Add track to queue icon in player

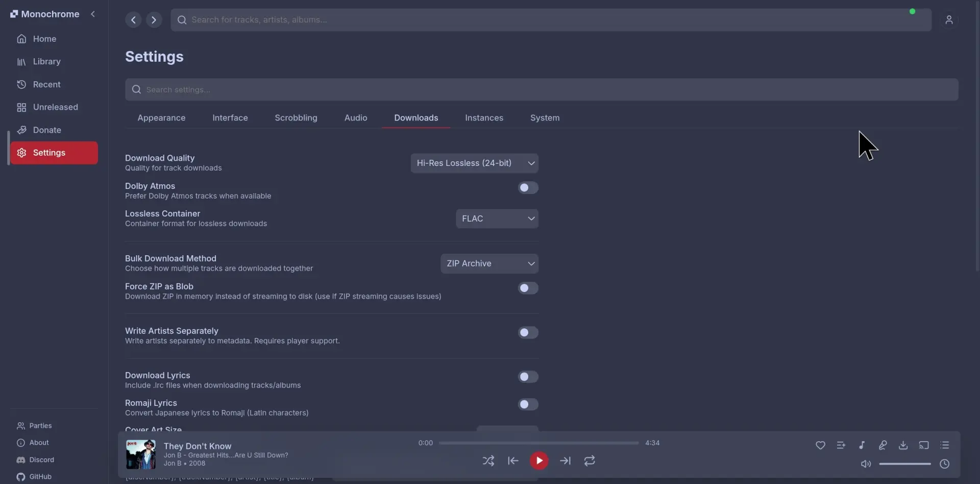tap(841, 445)
